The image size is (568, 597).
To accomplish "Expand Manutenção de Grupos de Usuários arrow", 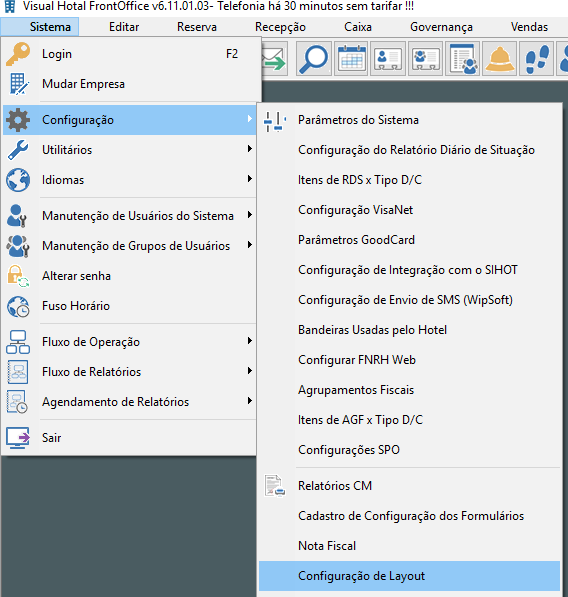I will click(249, 245).
